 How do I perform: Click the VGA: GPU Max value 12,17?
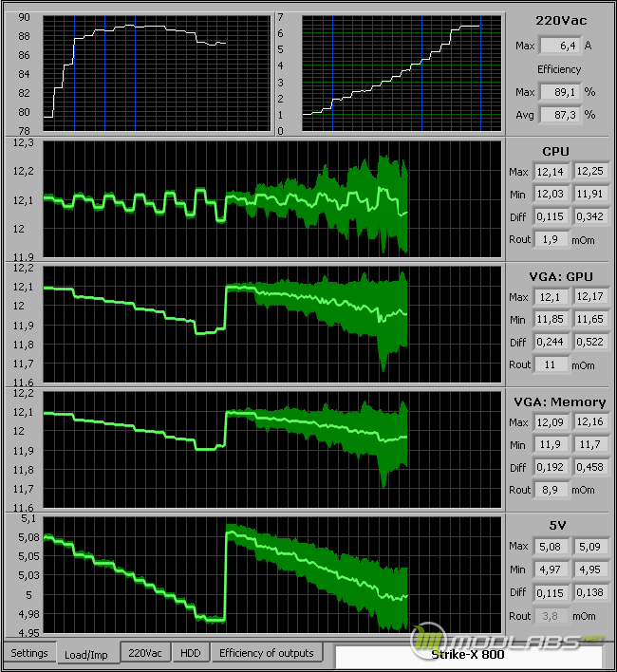(x=590, y=296)
